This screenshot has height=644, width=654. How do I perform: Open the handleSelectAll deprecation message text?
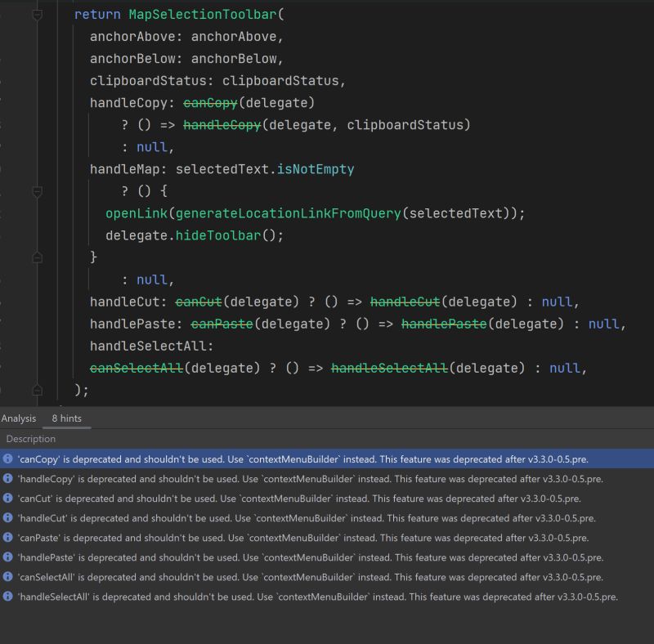coord(311,597)
